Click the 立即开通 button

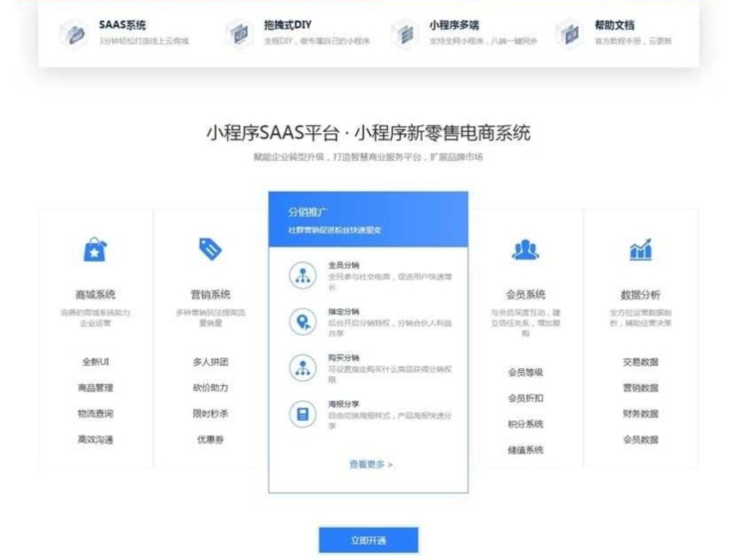click(x=368, y=540)
